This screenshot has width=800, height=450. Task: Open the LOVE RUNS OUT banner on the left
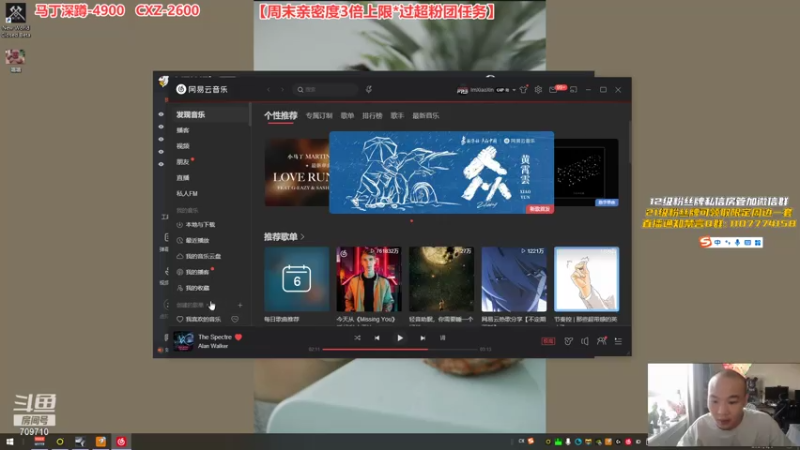click(297, 172)
